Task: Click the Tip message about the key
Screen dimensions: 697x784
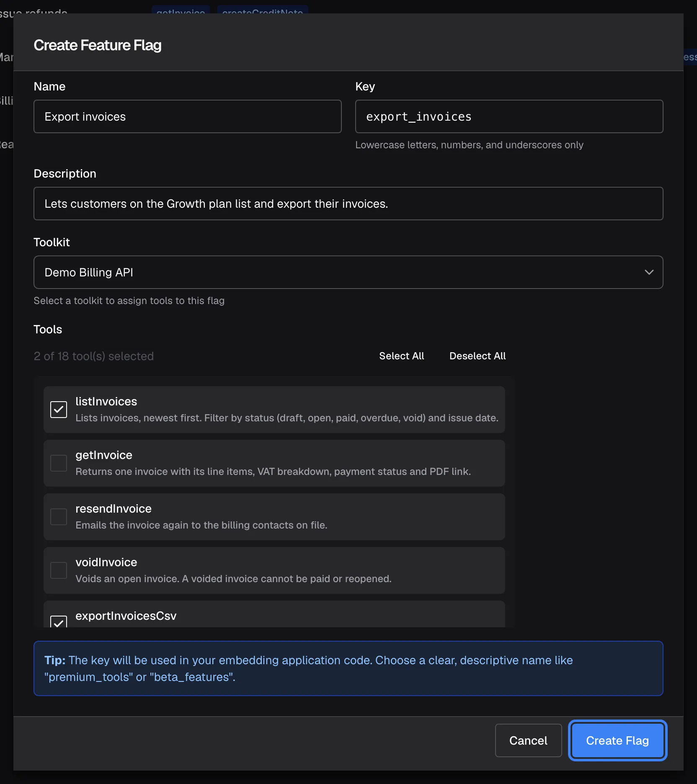Action: click(348, 668)
